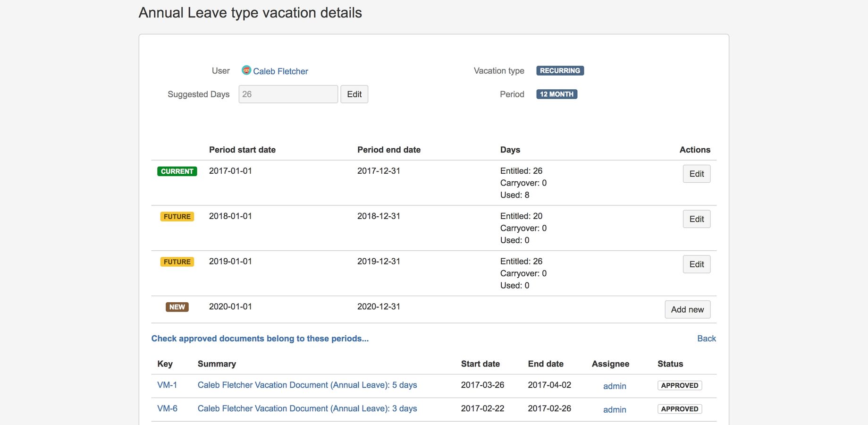Open Check approved documents belong to these periods

coord(260,339)
